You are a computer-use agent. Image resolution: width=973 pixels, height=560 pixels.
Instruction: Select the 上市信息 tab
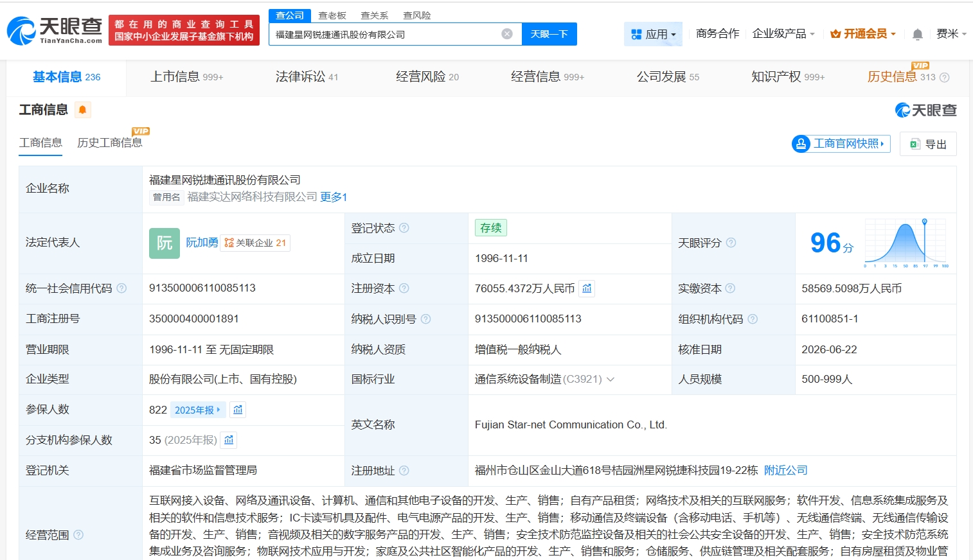(187, 77)
